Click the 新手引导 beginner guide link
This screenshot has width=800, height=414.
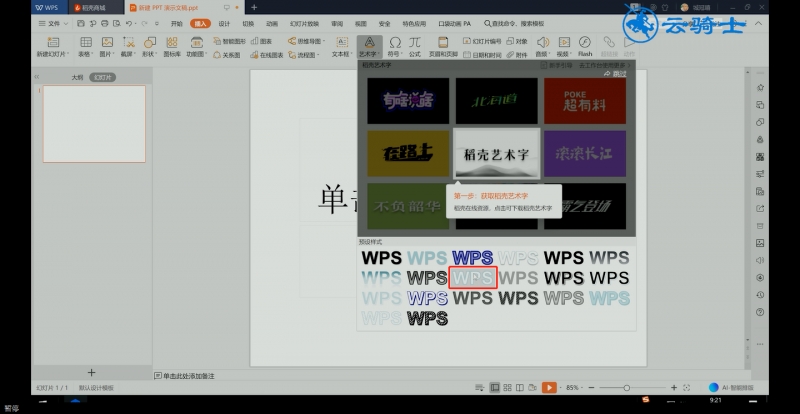(557, 65)
